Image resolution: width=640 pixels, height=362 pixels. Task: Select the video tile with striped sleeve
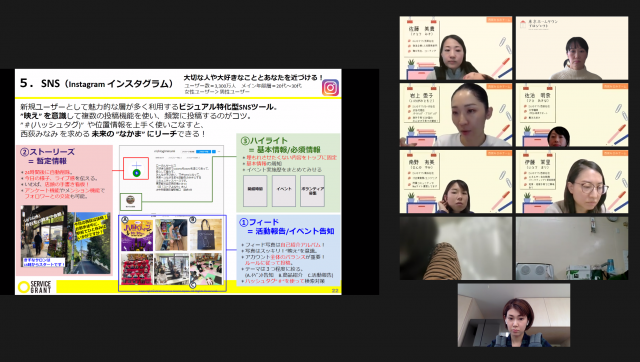(x=456, y=248)
